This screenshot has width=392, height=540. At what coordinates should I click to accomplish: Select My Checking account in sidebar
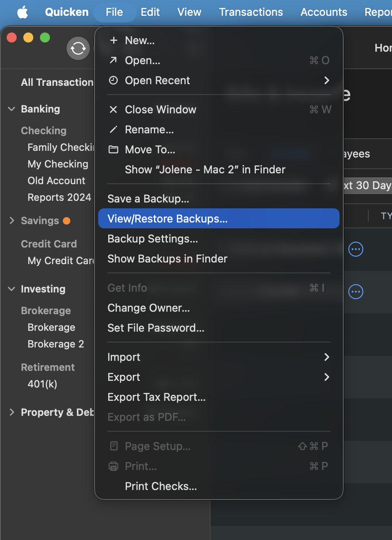tap(58, 164)
